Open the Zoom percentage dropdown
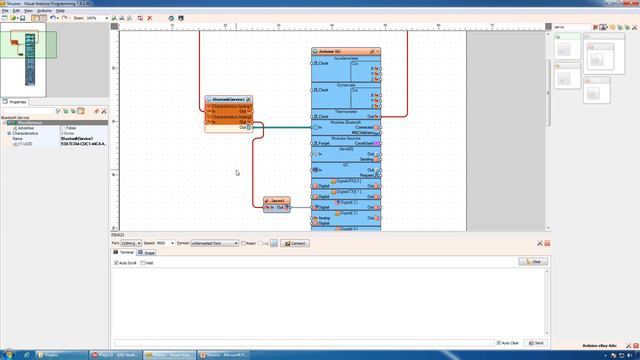The height and width of the screenshot is (360, 640). [107, 18]
